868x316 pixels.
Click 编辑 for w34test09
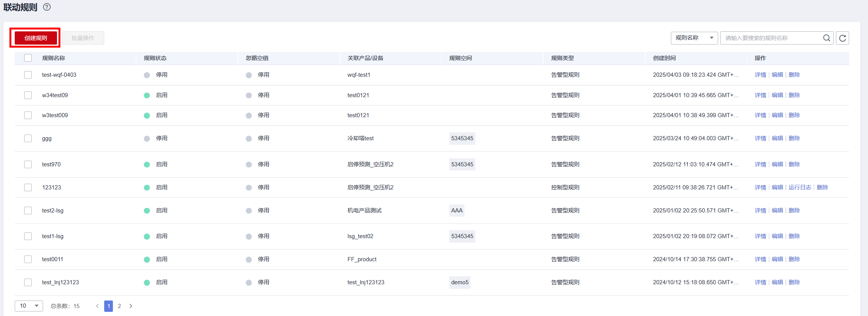777,95
